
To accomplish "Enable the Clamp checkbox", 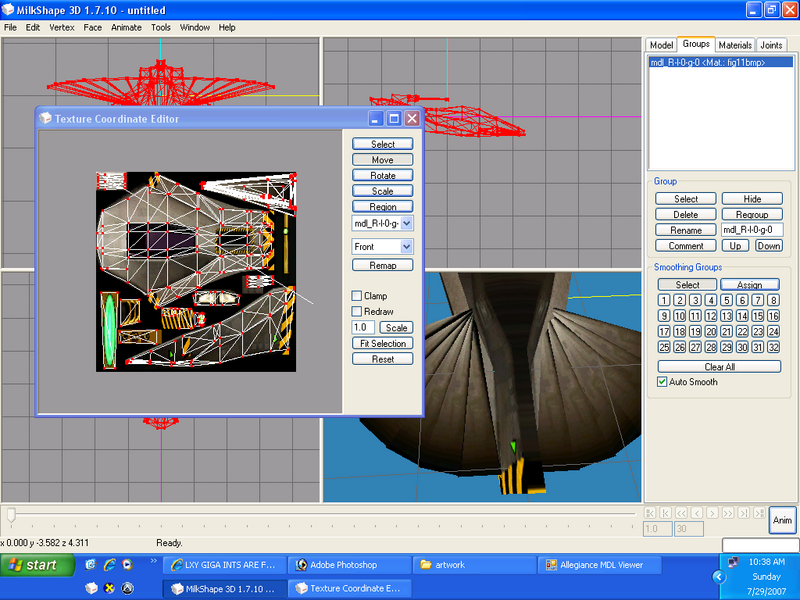I will tap(357, 296).
